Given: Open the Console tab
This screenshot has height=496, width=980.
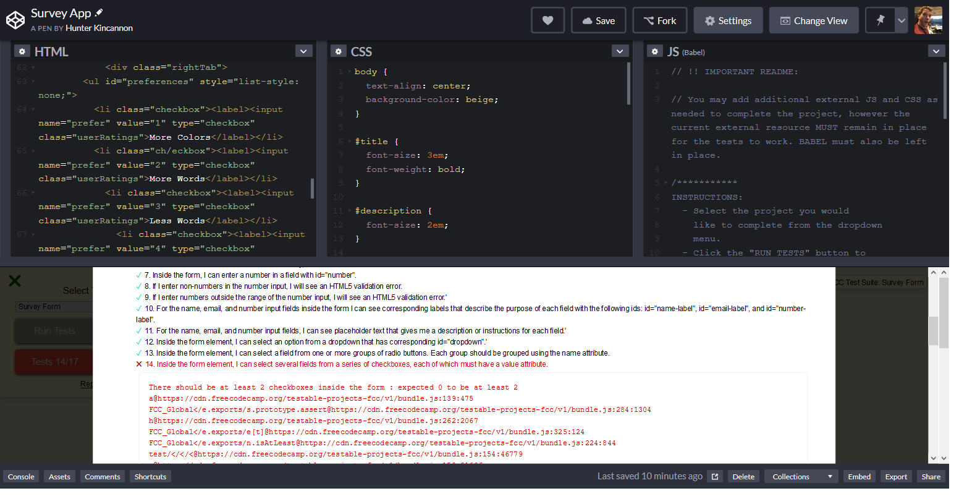Looking at the screenshot, I should [x=21, y=477].
